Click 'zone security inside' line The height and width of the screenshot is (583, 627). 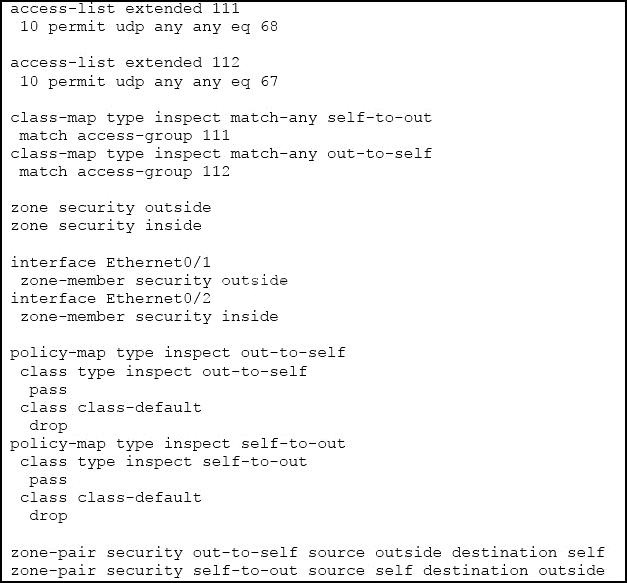[106, 226]
